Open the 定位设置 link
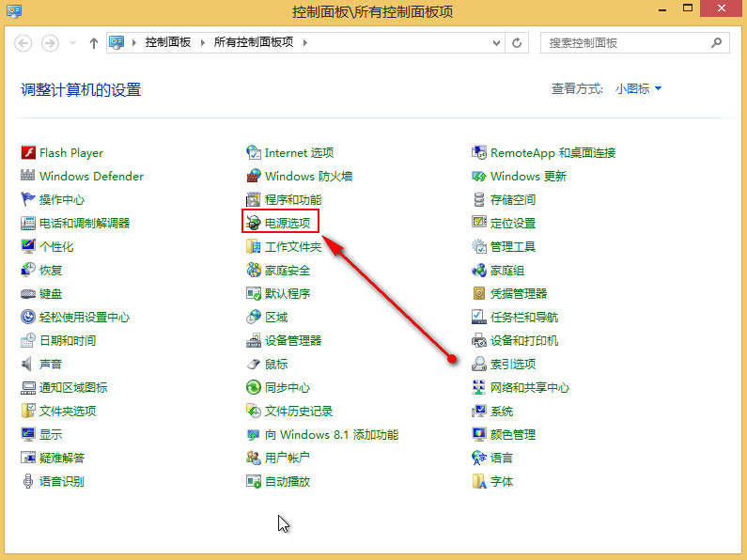The height and width of the screenshot is (560, 747). [513, 224]
